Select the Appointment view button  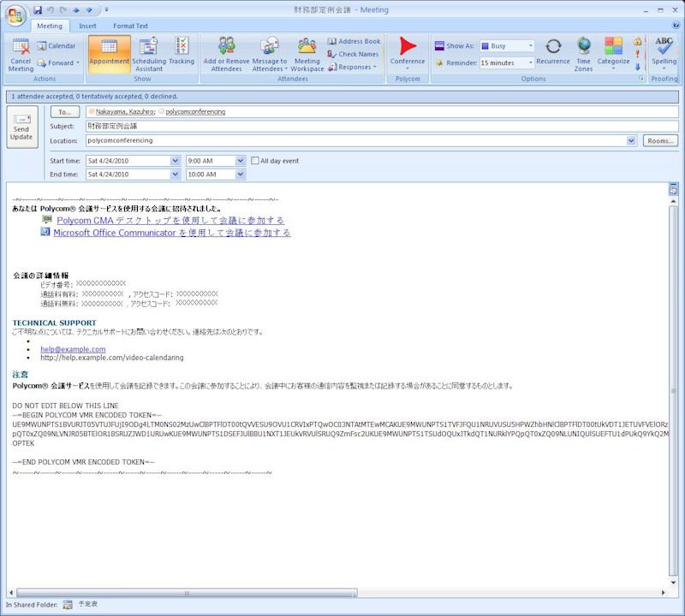point(110,54)
